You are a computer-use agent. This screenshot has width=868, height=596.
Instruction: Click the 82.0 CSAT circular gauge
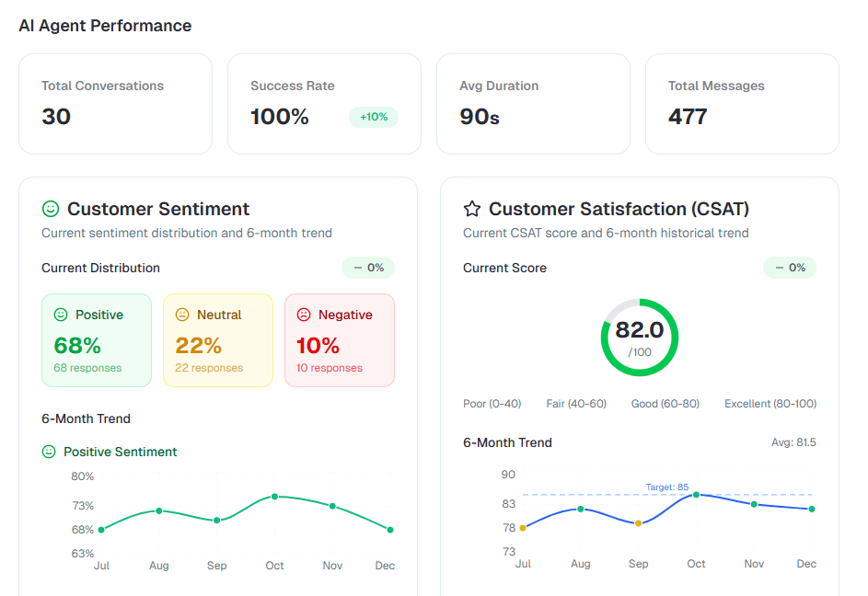click(640, 337)
